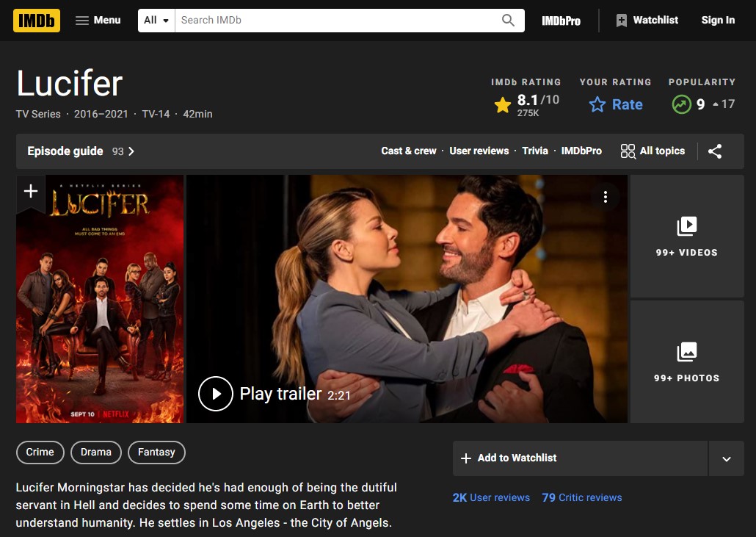The width and height of the screenshot is (756, 537).
Task: Click the 2016–2021 year range
Action: click(x=101, y=114)
